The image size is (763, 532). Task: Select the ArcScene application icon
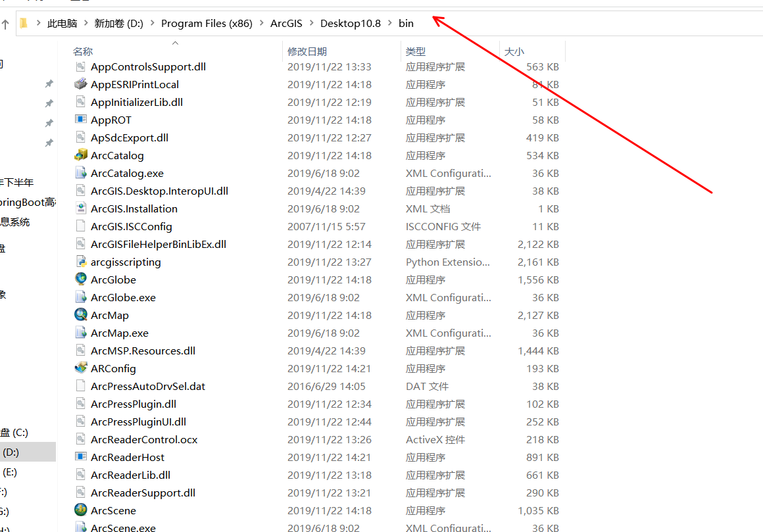pos(81,510)
